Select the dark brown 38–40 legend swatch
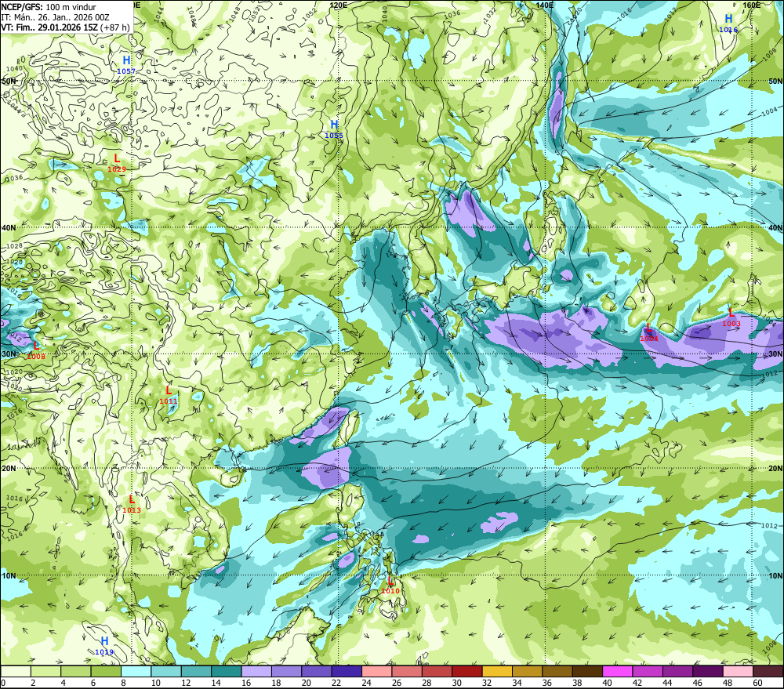 587,671
